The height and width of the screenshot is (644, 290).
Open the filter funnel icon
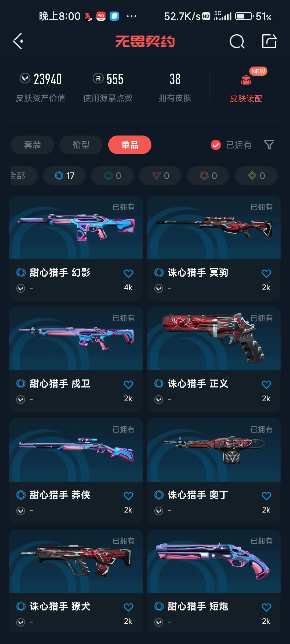(x=269, y=145)
